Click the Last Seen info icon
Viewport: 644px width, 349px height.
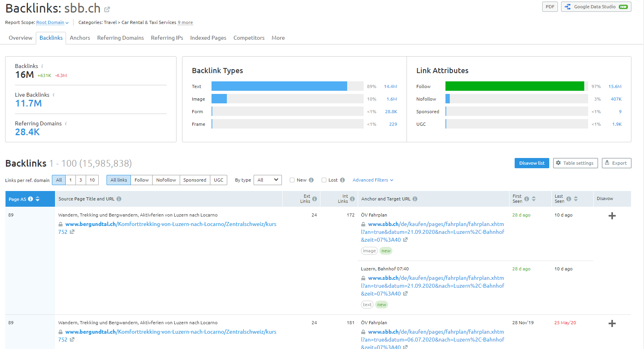pos(569,199)
